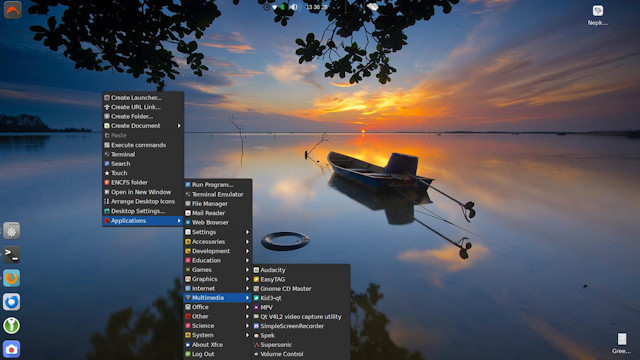The width and height of the screenshot is (640, 360).
Task: Expand the Graphics submenu
Action: tap(218, 279)
